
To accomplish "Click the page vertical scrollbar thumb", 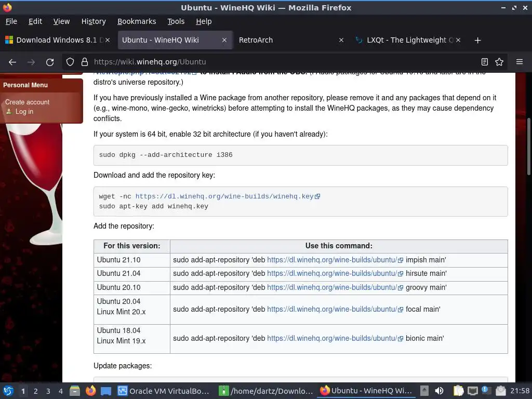I will (528, 147).
